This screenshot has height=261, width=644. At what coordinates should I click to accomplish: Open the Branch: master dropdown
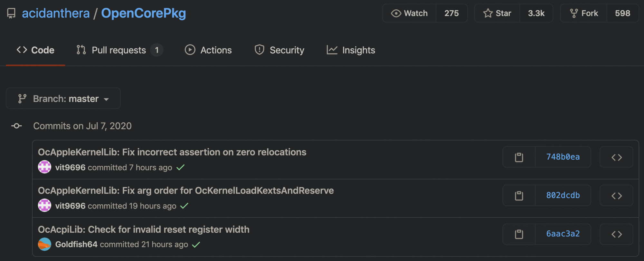pos(63,98)
